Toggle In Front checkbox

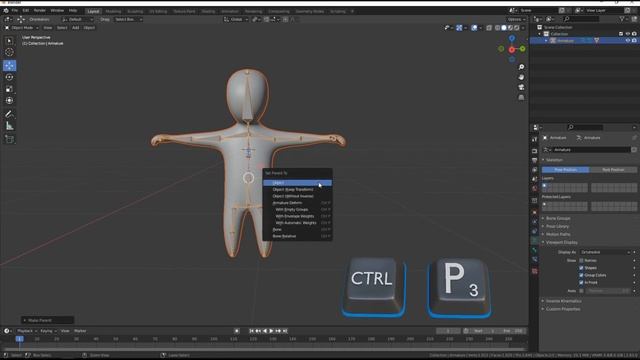pos(581,282)
